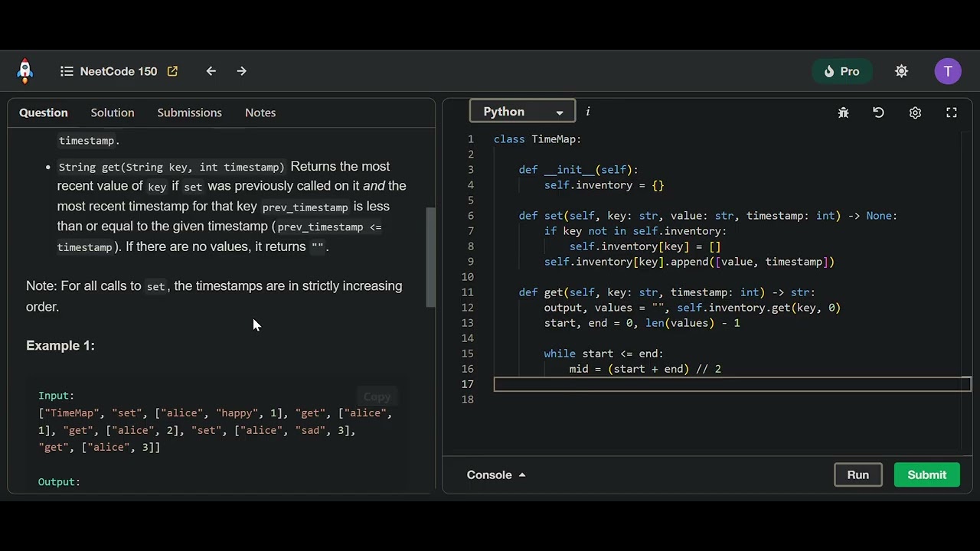This screenshot has height=551, width=980.
Task: Click 'while start <= end:' code line
Action: [x=604, y=354]
